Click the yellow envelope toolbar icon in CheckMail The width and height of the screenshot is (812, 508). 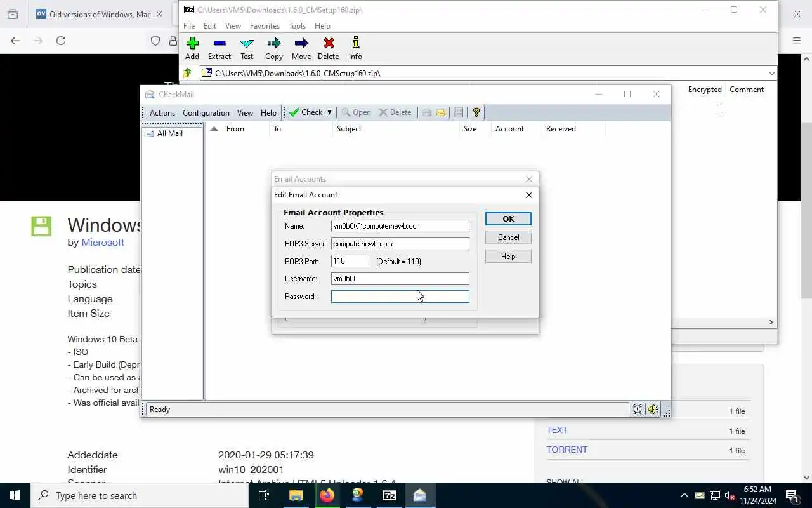441,112
